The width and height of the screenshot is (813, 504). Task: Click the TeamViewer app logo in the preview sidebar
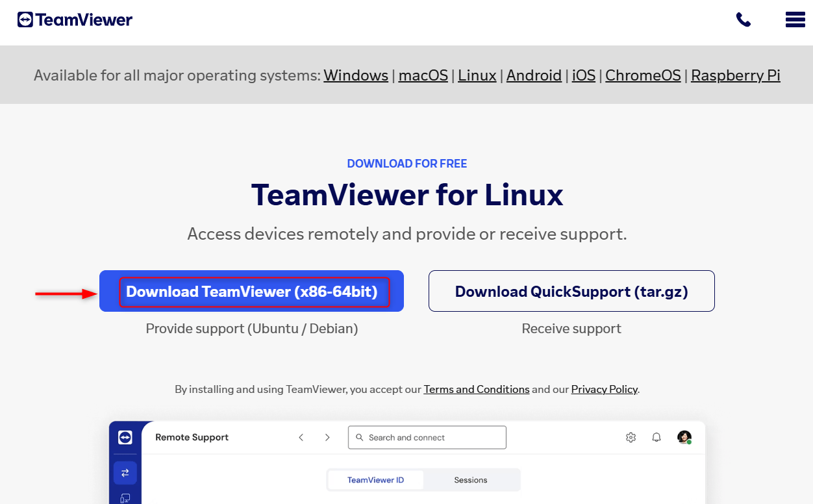(x=125, y=437)
